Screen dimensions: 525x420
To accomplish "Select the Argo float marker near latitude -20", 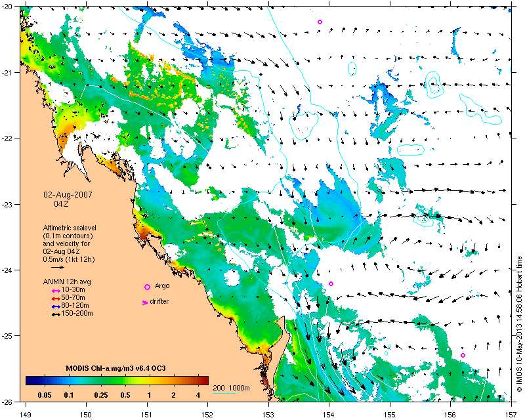I will pos(320,22).
